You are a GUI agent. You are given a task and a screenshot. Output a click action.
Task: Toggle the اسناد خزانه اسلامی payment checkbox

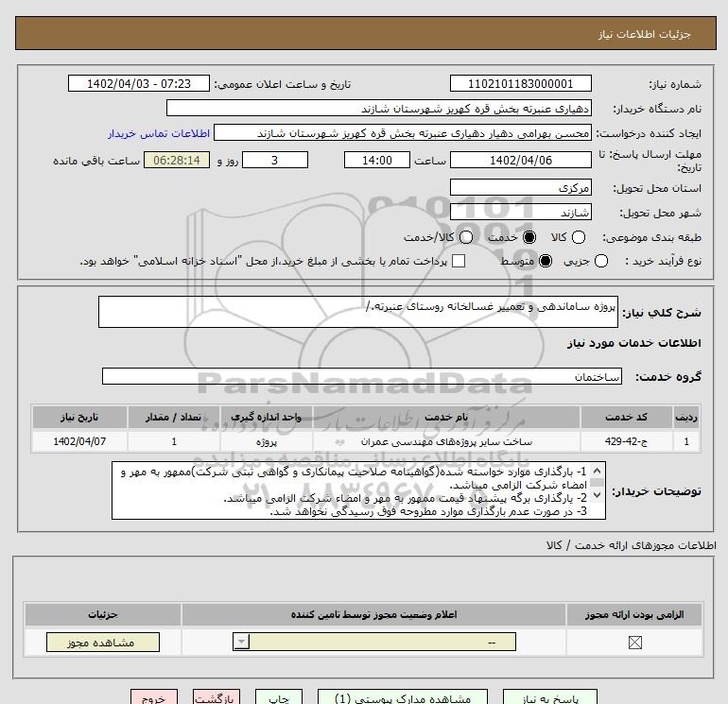point(459,261)
